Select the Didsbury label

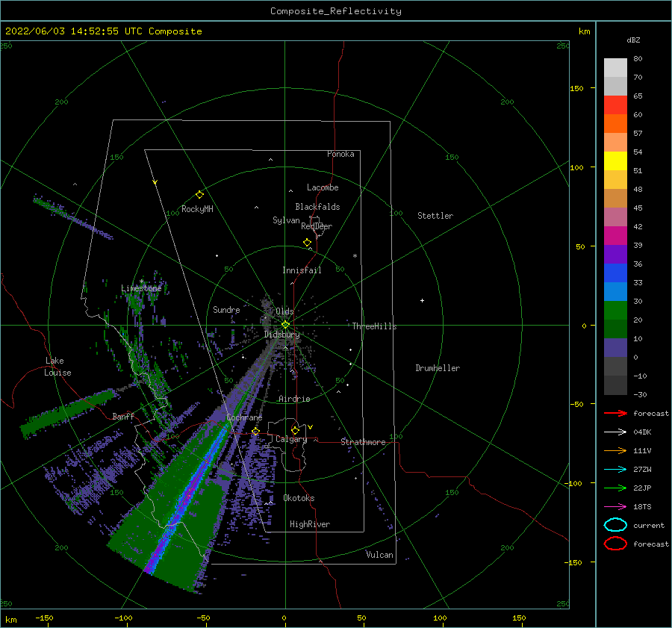point(281,335)
